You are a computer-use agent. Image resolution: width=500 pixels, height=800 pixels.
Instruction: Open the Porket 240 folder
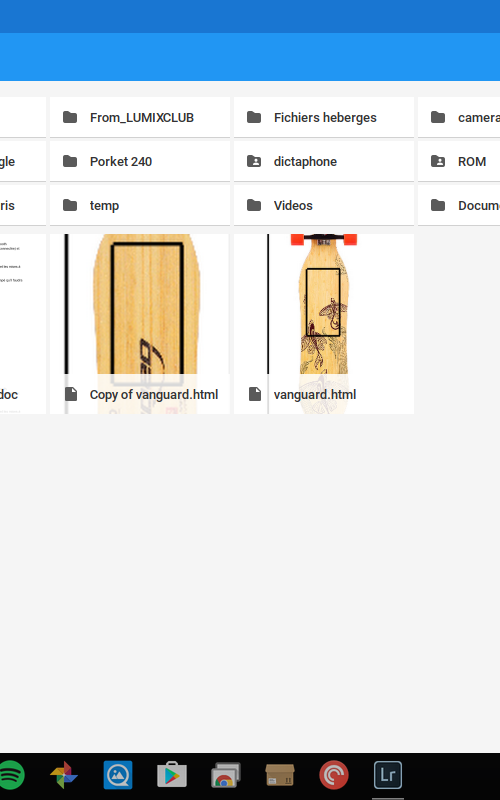140,161
